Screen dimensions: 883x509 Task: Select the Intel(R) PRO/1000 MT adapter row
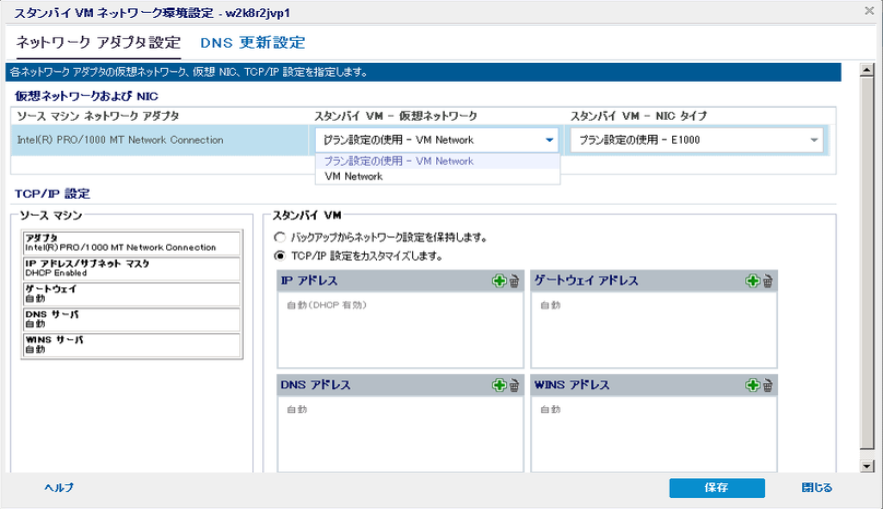[160, 140]
